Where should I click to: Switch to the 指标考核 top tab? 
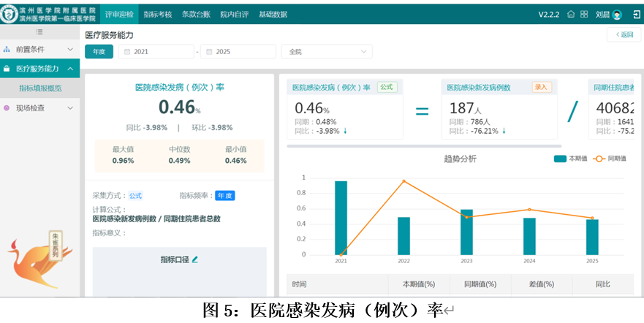tap(157, 15)
